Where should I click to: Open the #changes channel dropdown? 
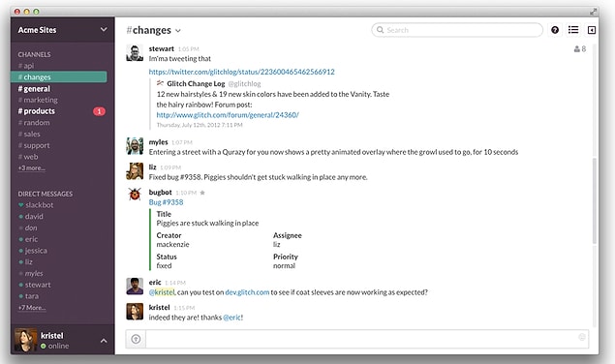pos(178,31)
